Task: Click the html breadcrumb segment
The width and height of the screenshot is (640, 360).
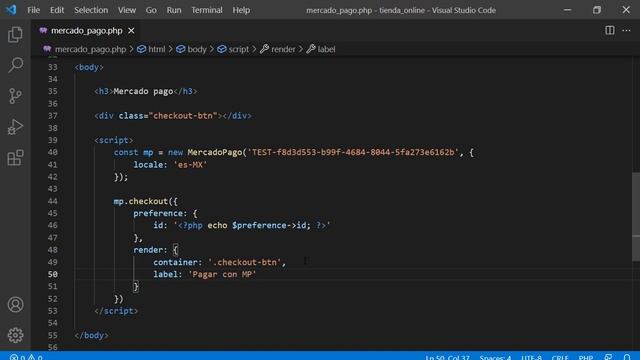Action: pos(157,49)
